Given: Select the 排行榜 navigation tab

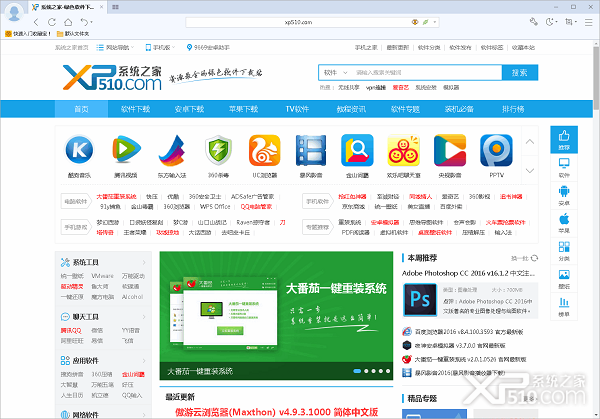Looking at the screenshot, I should click(x=513, y=109).
